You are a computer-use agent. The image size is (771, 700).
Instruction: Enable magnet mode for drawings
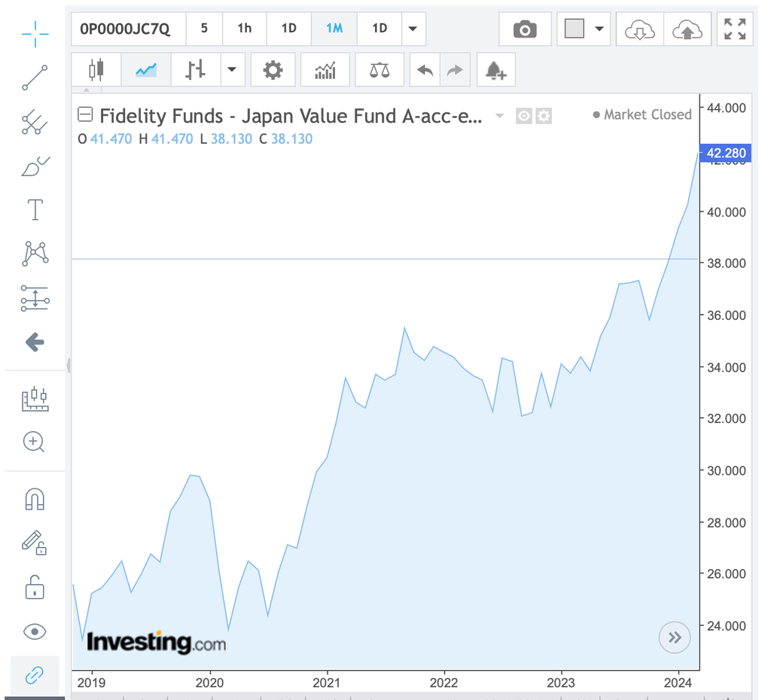[x=35, y=499]
